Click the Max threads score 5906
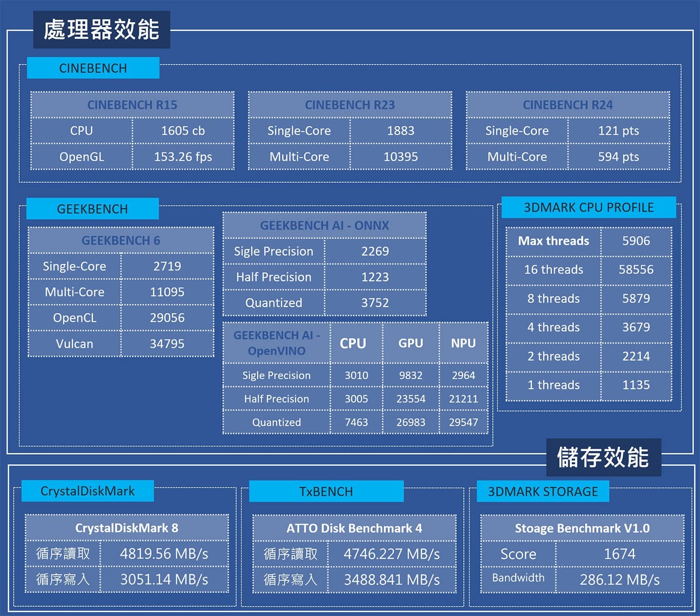 tap(636, 241)
